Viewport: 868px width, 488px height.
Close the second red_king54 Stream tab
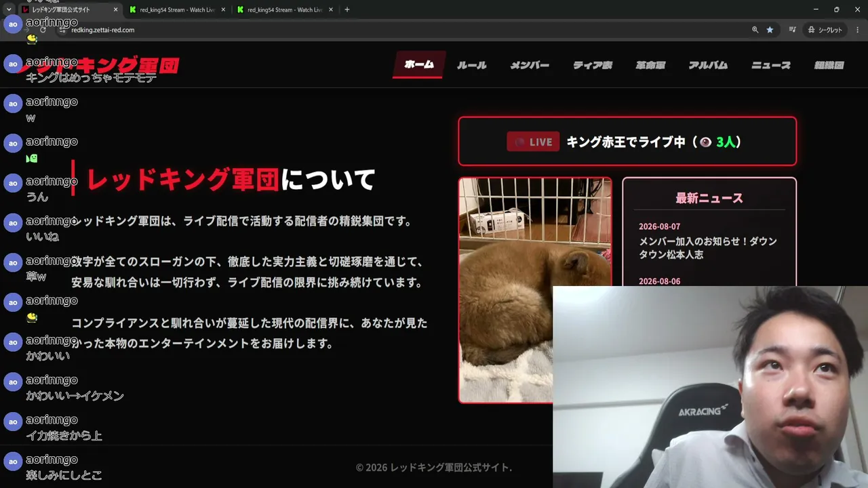(330, 10)
